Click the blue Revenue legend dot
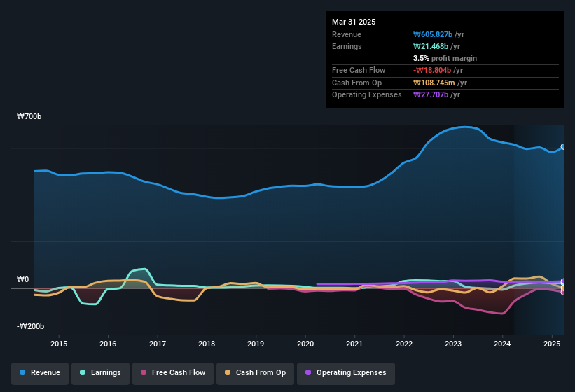This screenshot has width=575, height=392. click(23, 373)
